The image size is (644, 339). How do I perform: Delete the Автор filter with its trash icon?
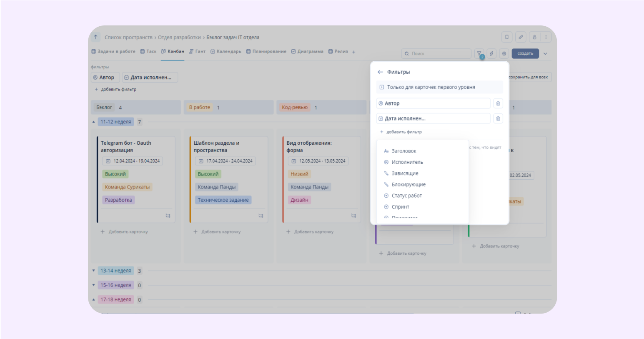[x=498, y=103]
